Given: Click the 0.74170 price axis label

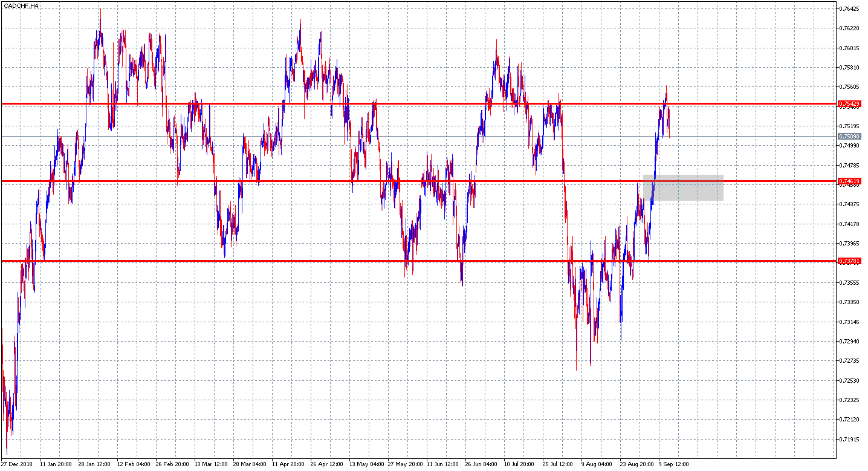Looking at the screenshot, I should click(850, 224).
